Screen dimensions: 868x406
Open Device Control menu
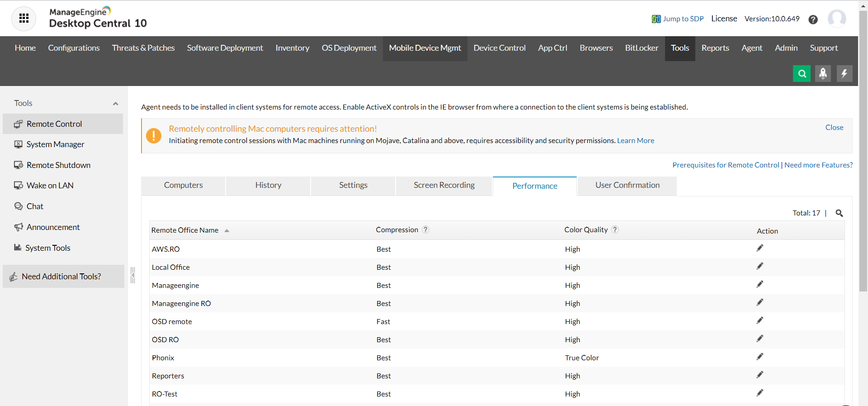tap(500, 48)
